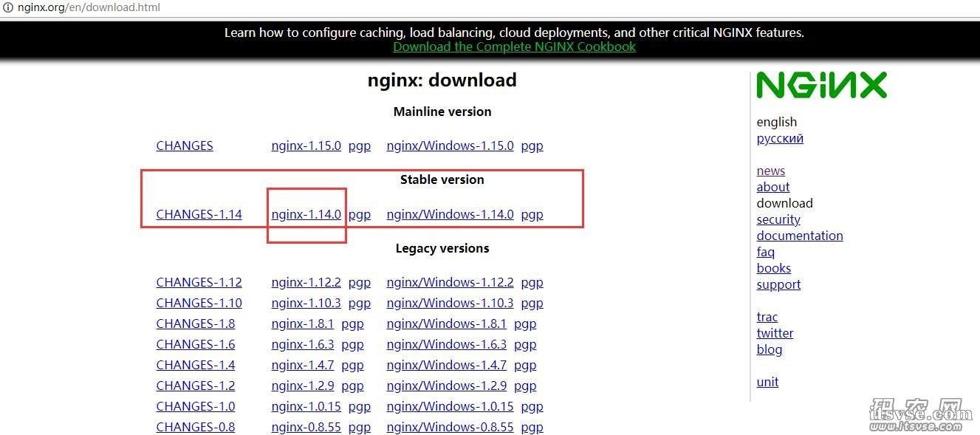
Task: Download legacy nginx-1.12.2 source
Action: coord(306,282)
